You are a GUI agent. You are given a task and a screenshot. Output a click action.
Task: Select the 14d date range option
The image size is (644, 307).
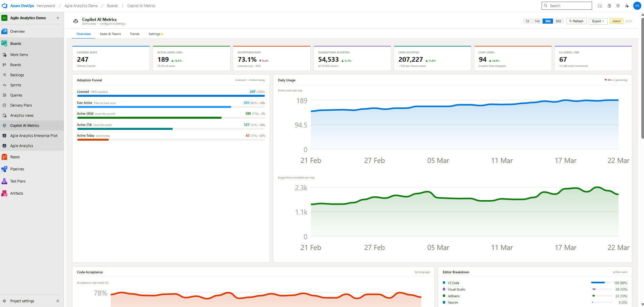pyautogui.click(x=537, y=21)
